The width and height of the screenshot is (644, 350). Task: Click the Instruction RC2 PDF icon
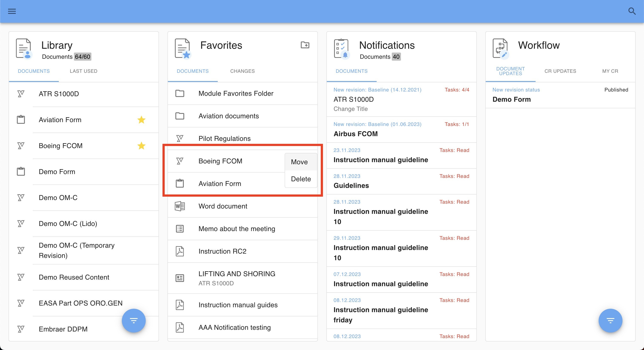pos(180,251)
